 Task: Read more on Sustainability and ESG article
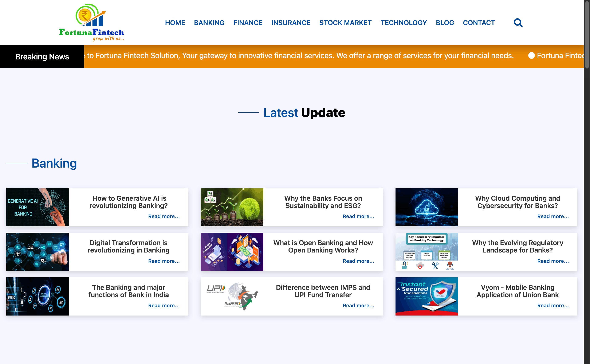point(358,216)
